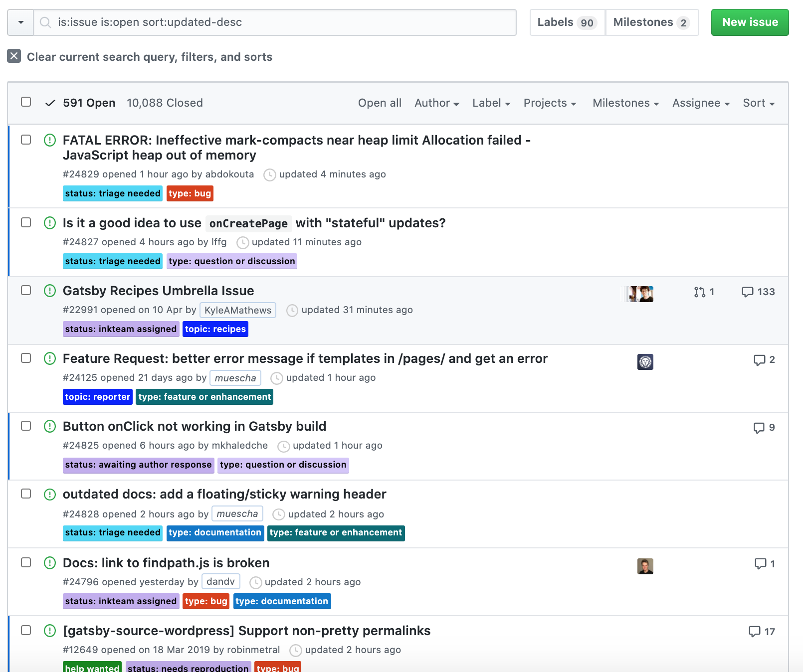The image size is (803, 672).
Task: Expand the Author filter dropdown
Action: coord(437,103)
